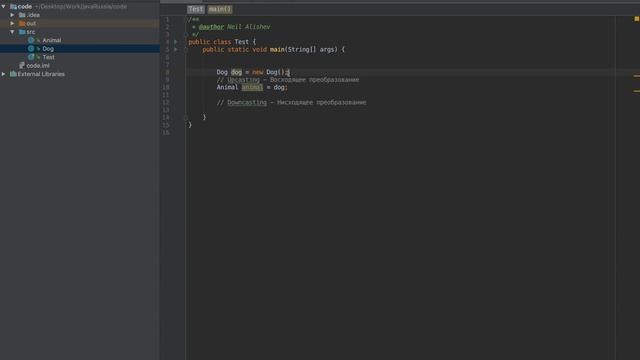Run class Test via gutter icon
640x360 pixels.
click(176, 42)
